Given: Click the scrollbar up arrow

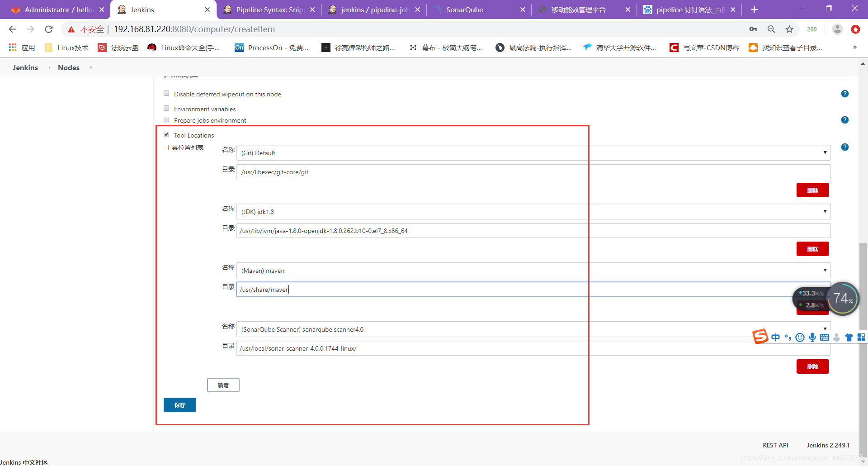Looking at the screenshot, I should point(863,64).
